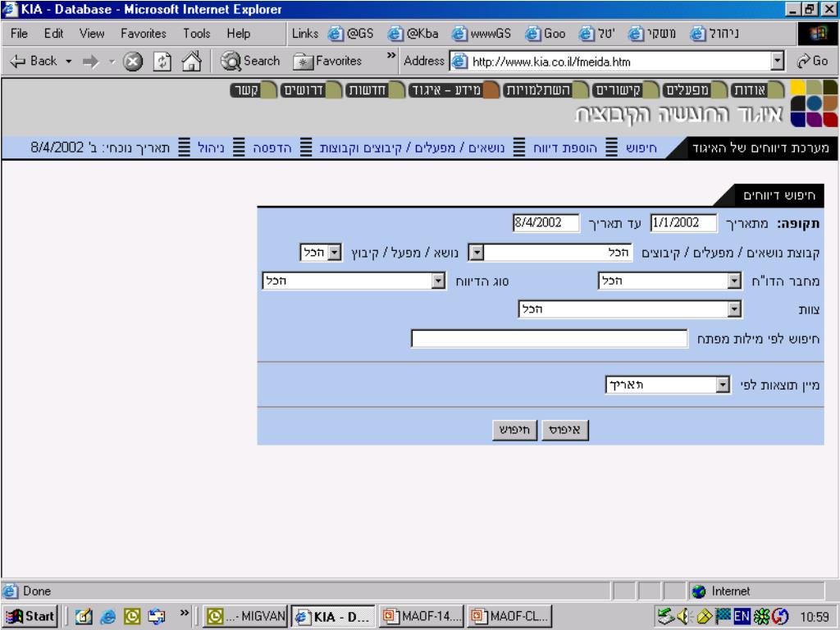The width and height of the screenshot is (840, 630).
Task: Open the Goo link in Links bar
Action: tap(546, 33)
